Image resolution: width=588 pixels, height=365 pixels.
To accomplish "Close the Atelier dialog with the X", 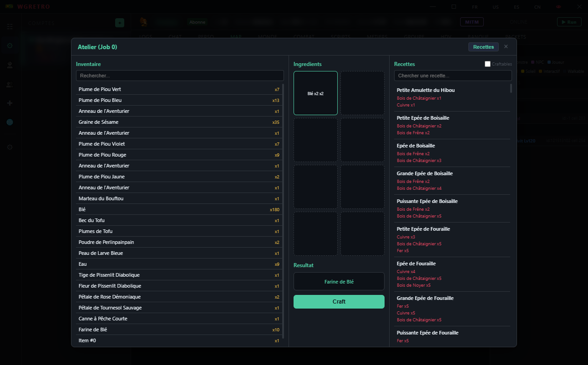I will point(506,47).
